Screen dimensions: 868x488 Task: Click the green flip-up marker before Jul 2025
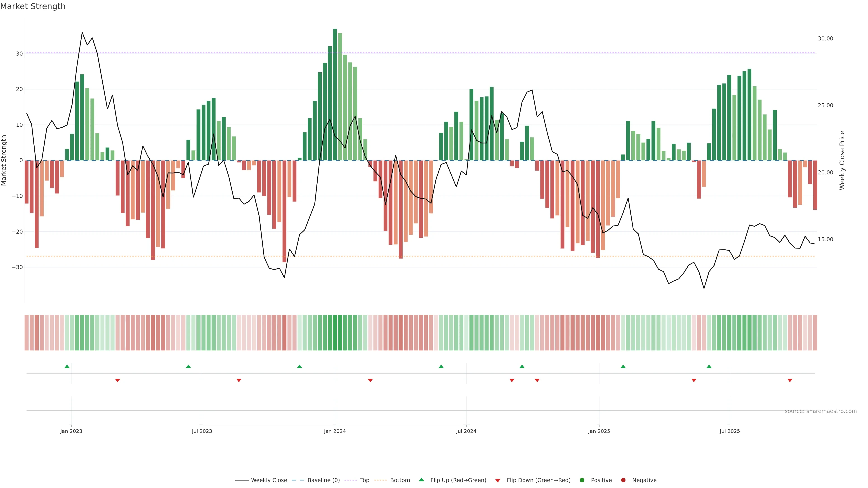[x=709, y=366]
